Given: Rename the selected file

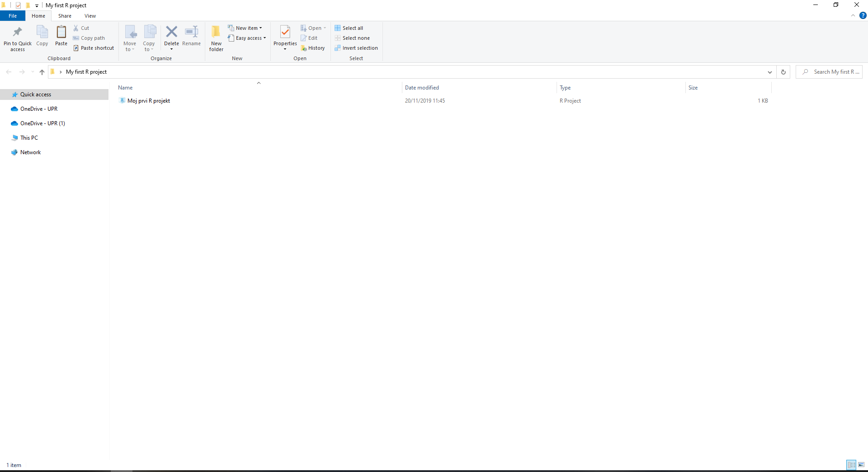Looking at the screenshot, I should 192,36.
